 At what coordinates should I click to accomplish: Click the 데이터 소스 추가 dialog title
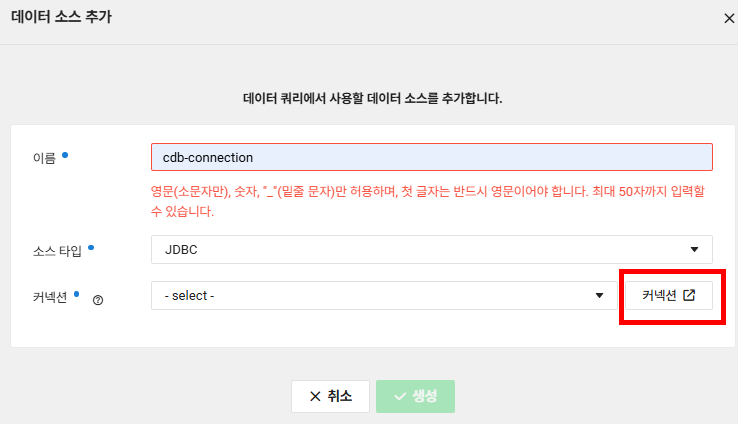[x=61, y=17]
